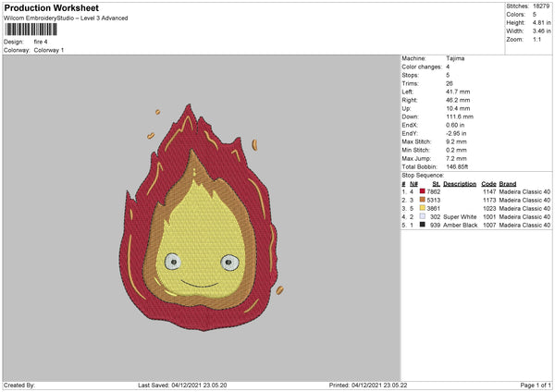Click the 'Created By:' footer label
The width and height of the screenshot is (555, 392).
click(19, 385)
